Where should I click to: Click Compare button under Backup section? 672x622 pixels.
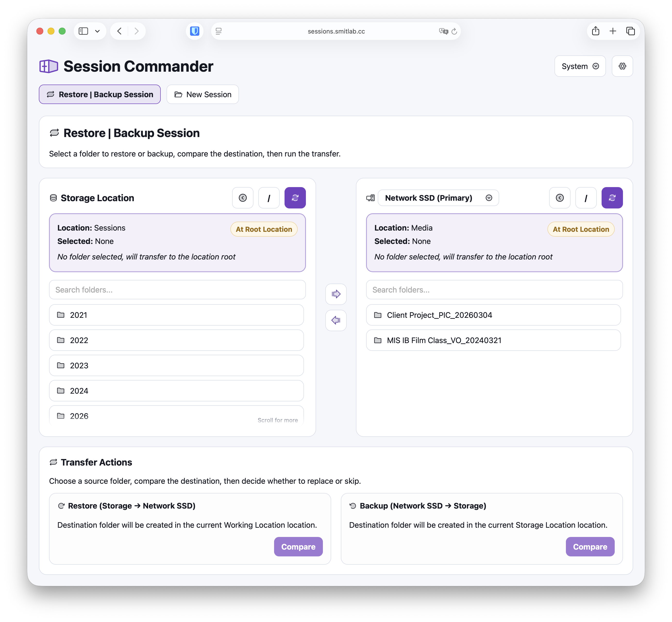tap(590, 547)
